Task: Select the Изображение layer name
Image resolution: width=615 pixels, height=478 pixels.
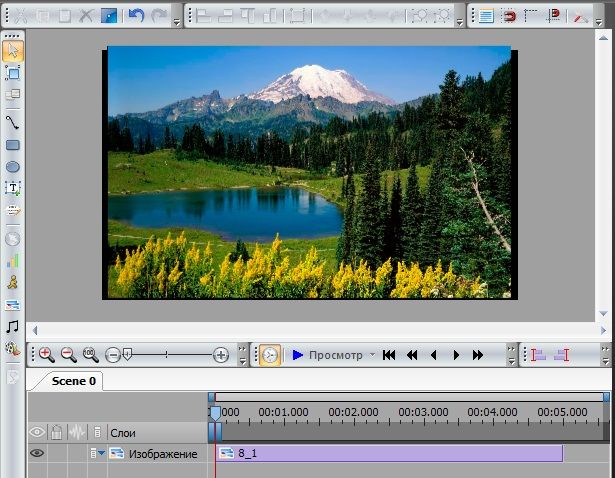Action: tap(163, 454)
